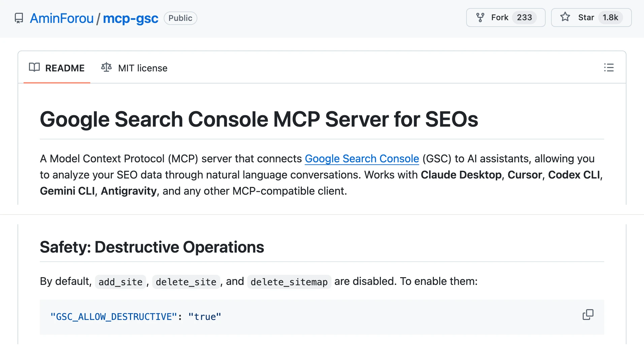Click the bold text Cursor
The height and width of the screenshot is (359, 644).
coord(524,175)
